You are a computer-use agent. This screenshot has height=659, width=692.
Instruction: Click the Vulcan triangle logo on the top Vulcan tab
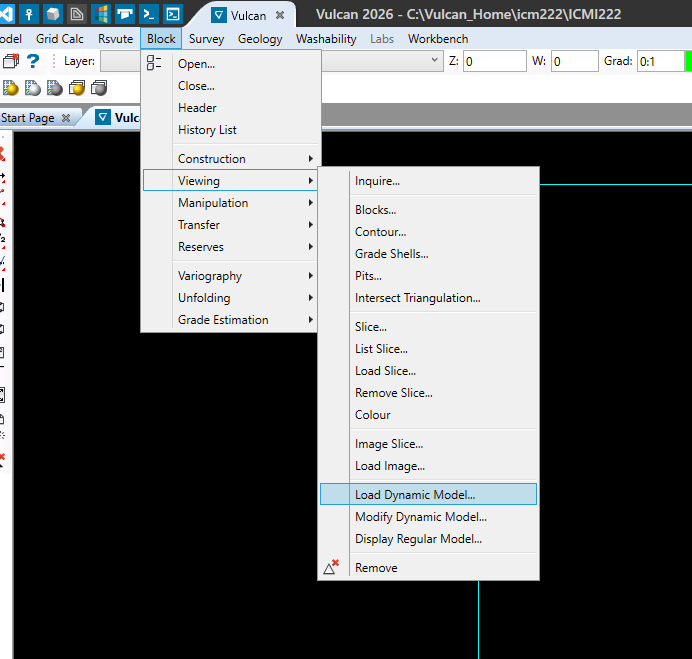click(218, 15)
